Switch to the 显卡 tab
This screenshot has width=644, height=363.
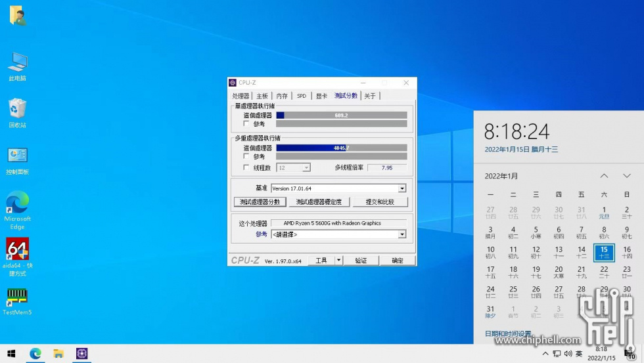click(x=321, y=96)
